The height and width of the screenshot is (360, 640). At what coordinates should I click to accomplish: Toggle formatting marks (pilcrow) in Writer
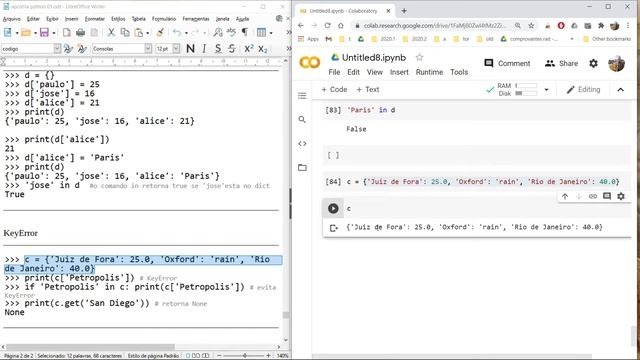coord(245,32)
